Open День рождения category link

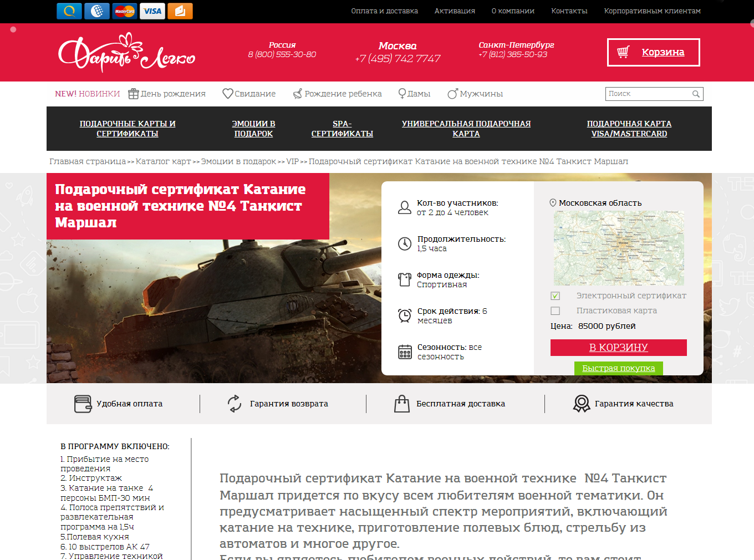(x=173, y=94)
